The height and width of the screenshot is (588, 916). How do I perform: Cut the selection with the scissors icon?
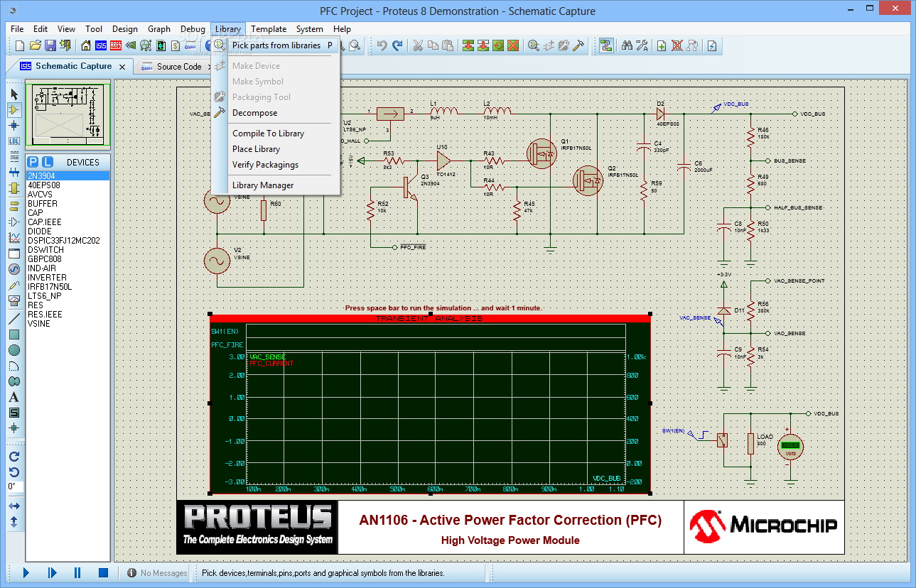[418, 45]
